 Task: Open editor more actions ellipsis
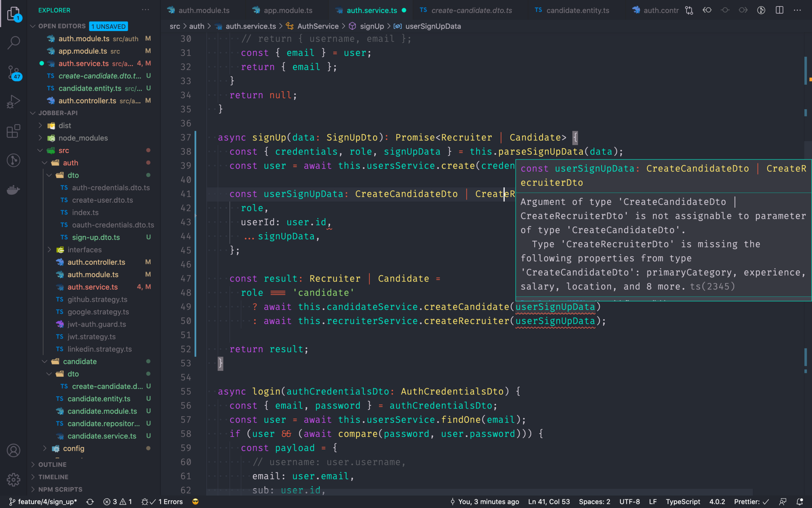[797, 10]
